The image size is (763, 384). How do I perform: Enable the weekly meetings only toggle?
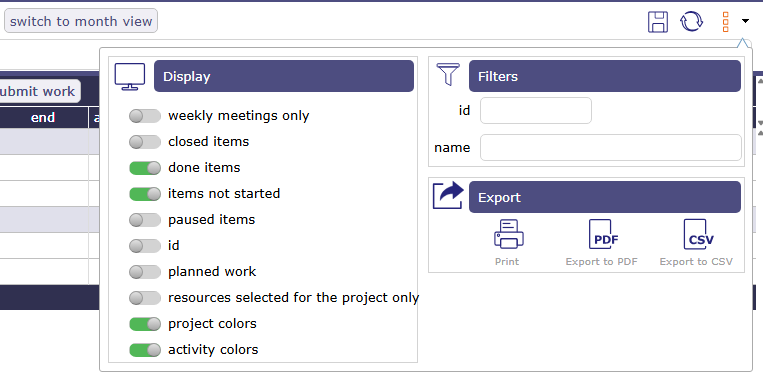coord(145,116)
